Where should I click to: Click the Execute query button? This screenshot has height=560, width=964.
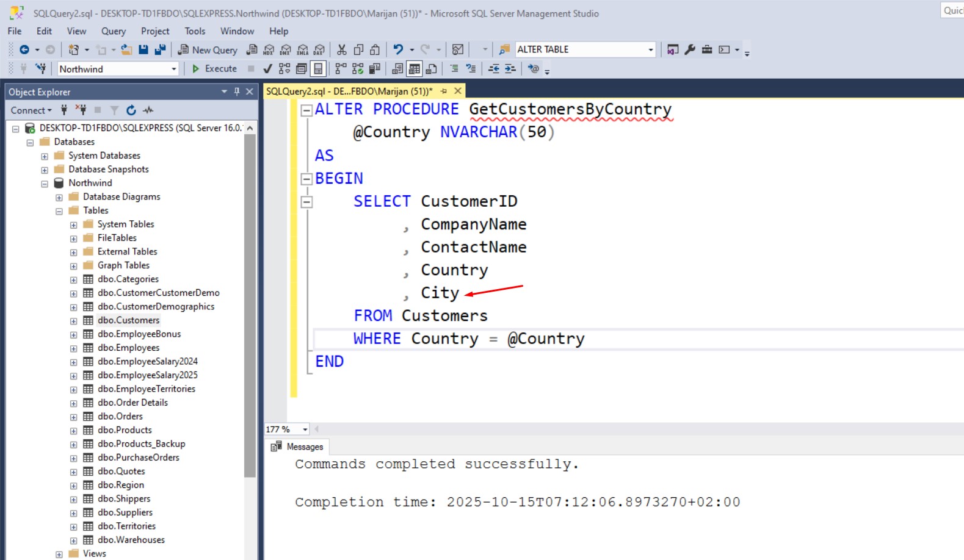tap(214, 69)
